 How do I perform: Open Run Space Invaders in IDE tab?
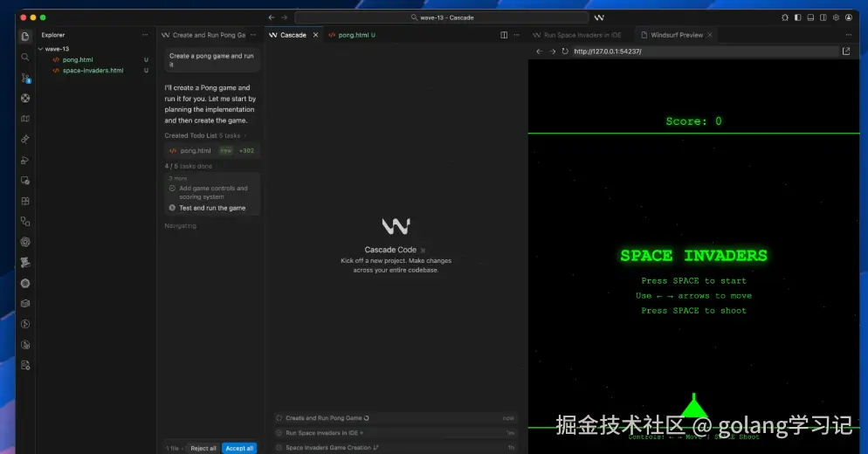click(577, 35)
